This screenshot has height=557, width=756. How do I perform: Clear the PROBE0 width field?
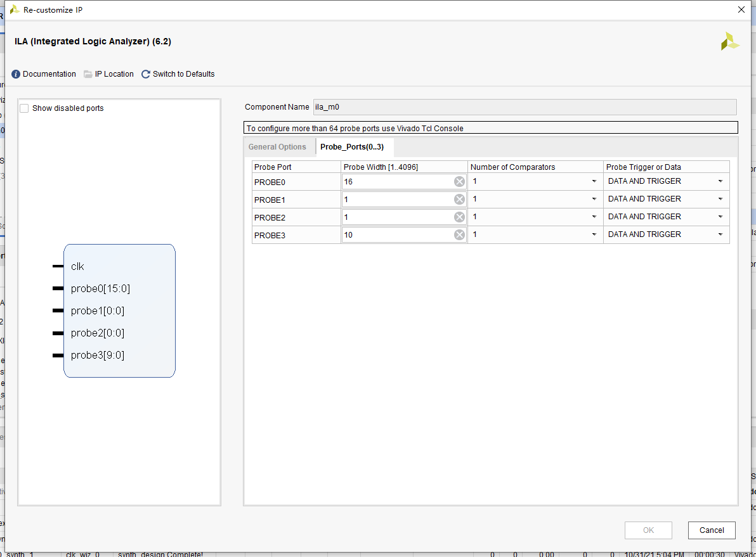coord(459,182)
